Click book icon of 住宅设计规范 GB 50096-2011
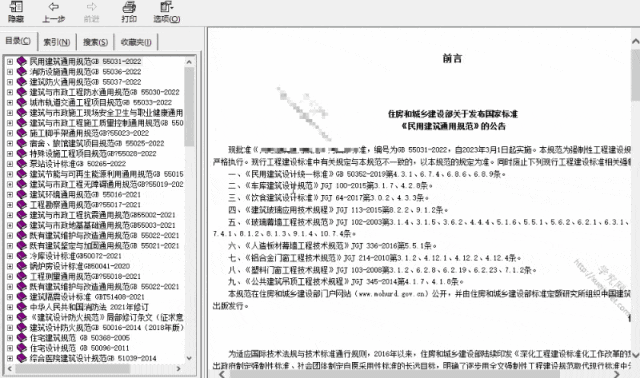 [22, 348]
